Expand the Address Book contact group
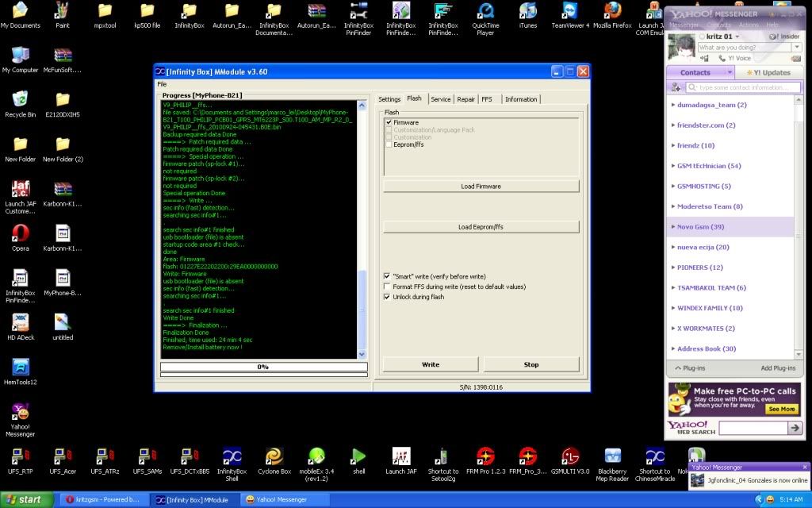This screenshot has height=508, width=812. point(673,349)
